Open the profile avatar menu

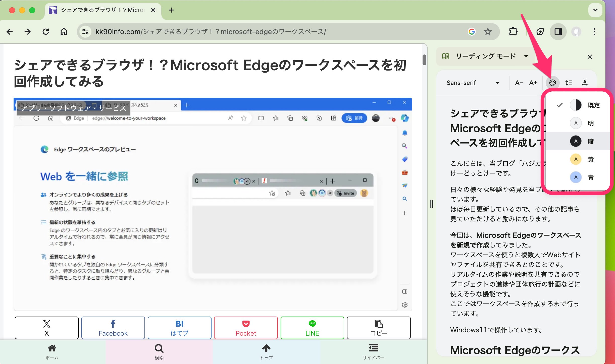[x=576, y=32]
